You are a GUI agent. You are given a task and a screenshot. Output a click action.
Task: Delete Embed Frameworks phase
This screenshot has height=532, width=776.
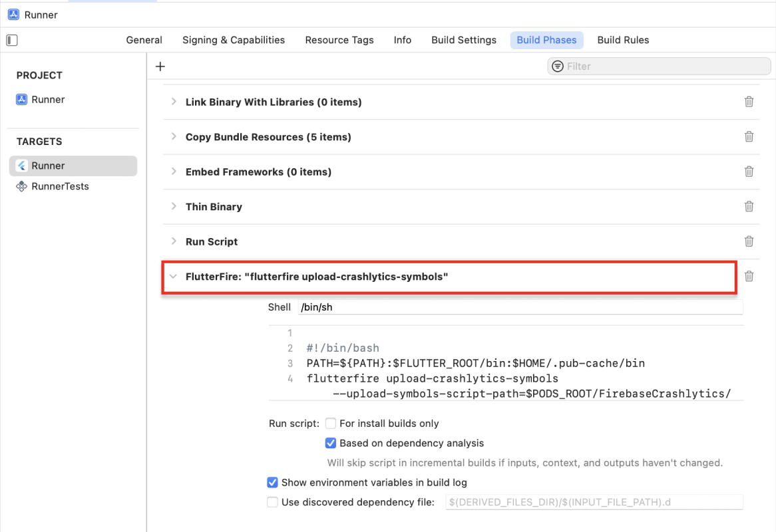pyautogui.click(x=749, y=172)
